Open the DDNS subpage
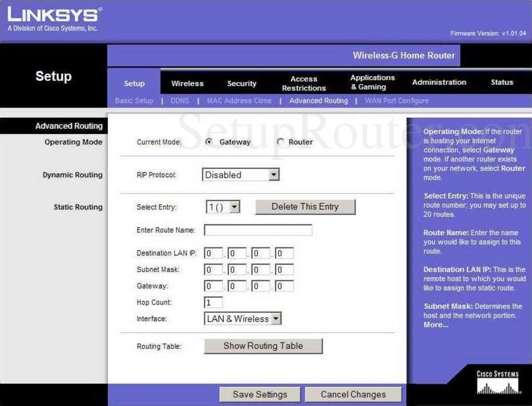This screenshot has width=532, height=406. pyautogui.click(x=180, y=101)
